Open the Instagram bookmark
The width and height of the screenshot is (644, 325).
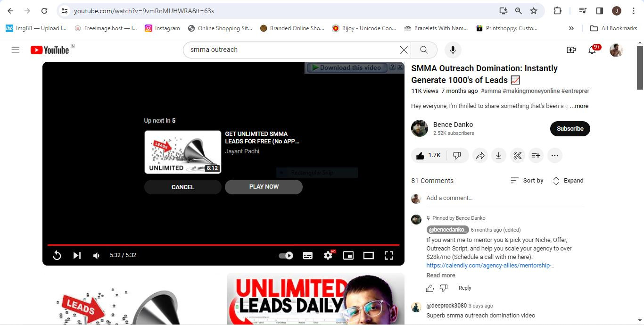coord(163,28)
